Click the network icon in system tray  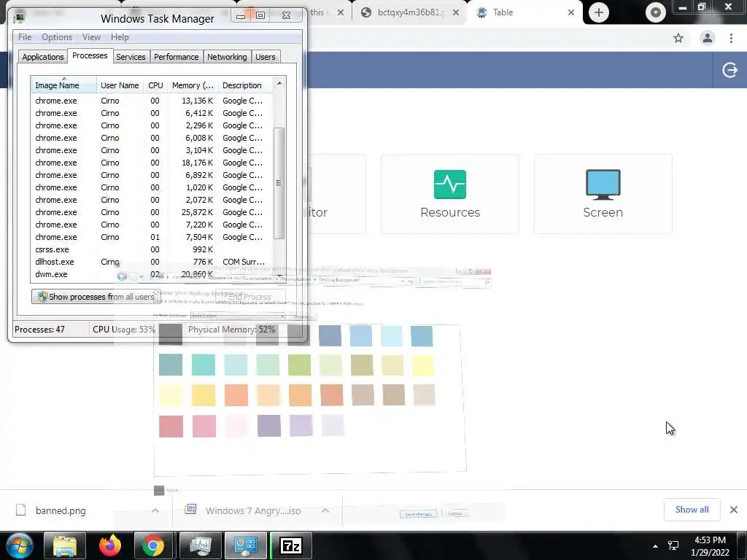click(x=673, y=545)
